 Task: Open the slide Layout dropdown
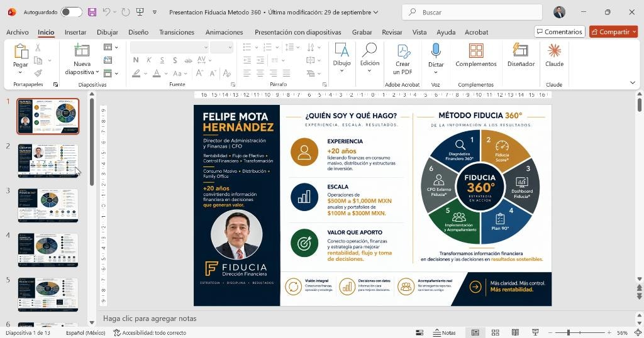tap(111, 47)
